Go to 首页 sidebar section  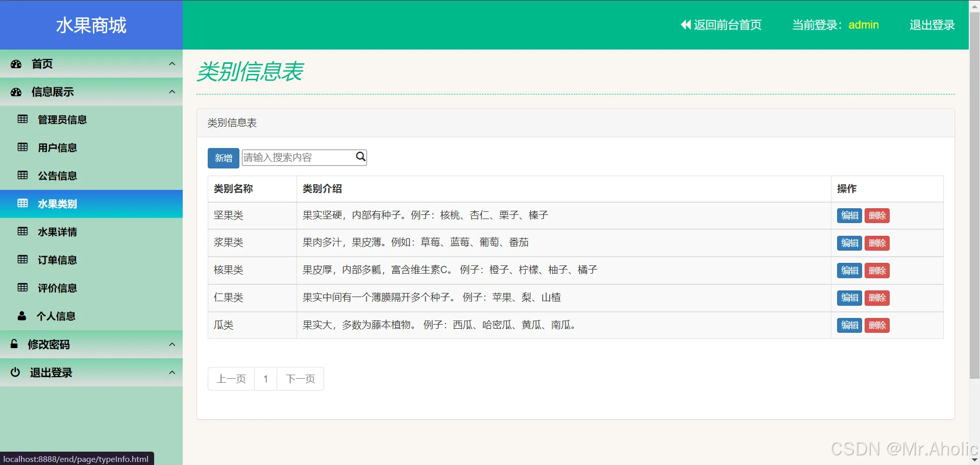tap(91, 64)
